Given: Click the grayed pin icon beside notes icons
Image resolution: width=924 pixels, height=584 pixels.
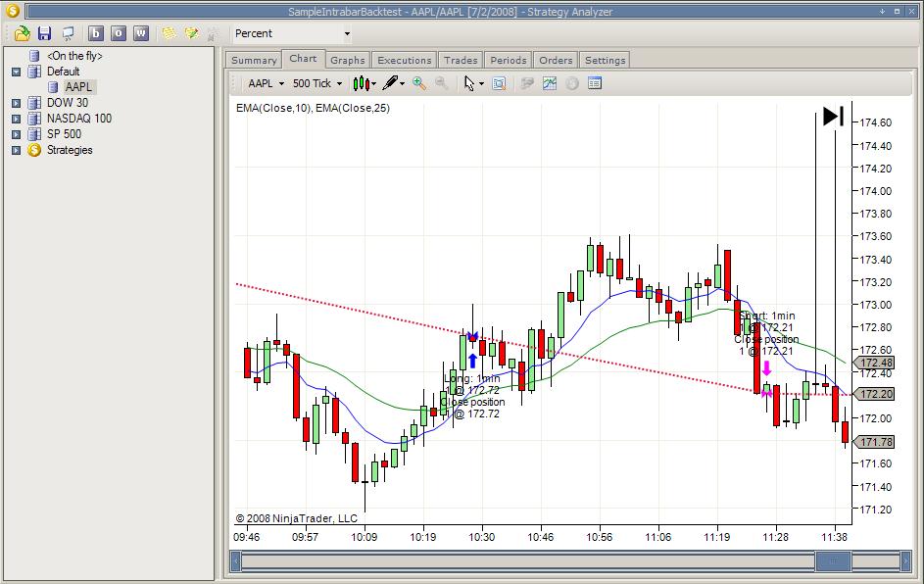Looking at the screenshot, I should [212, 34].
